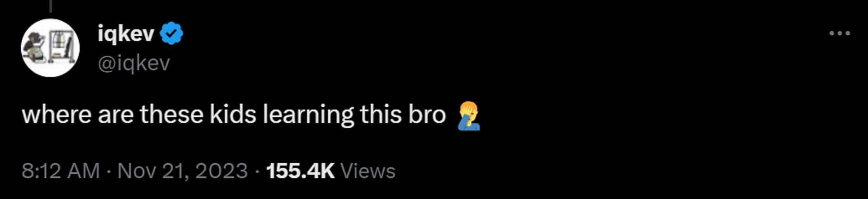
Task: Click the blue verified checkmark badge
Action: (x=172, y=34)
